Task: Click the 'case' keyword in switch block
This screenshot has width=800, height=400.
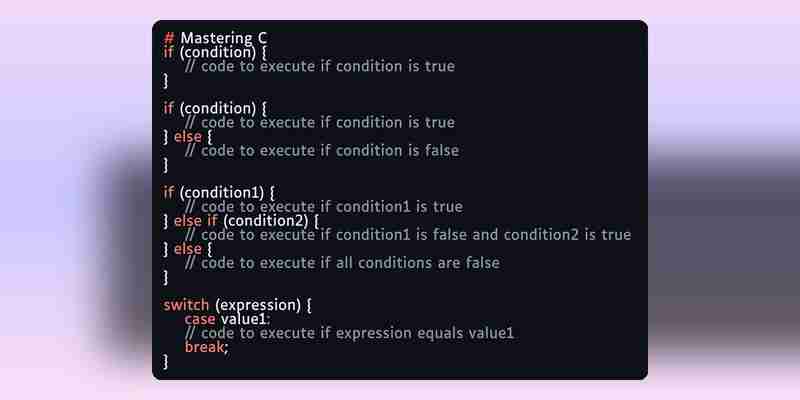Action: [199, 319]
